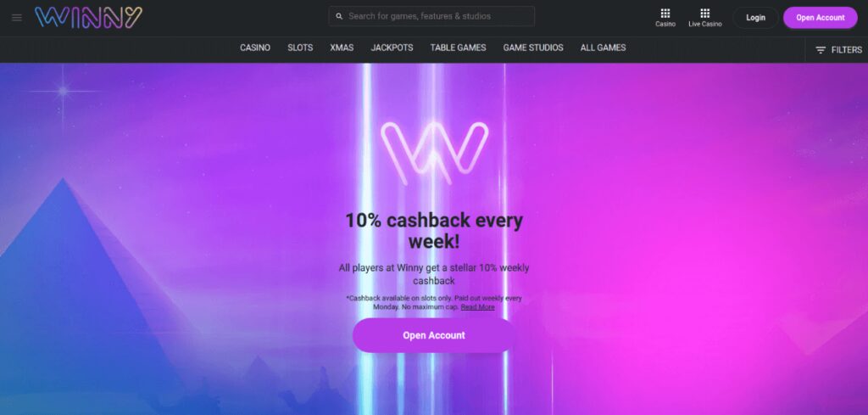The width and height of the screenshot is (868, 415).
Task: Open the Casino grid icon
Action: [x=665, y=17]
